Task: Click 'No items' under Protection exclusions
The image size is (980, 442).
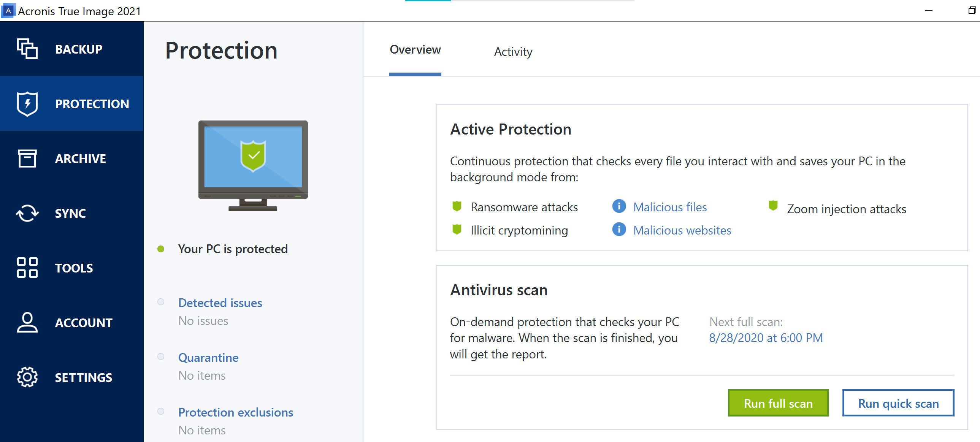Action: (x=202, y=430)
